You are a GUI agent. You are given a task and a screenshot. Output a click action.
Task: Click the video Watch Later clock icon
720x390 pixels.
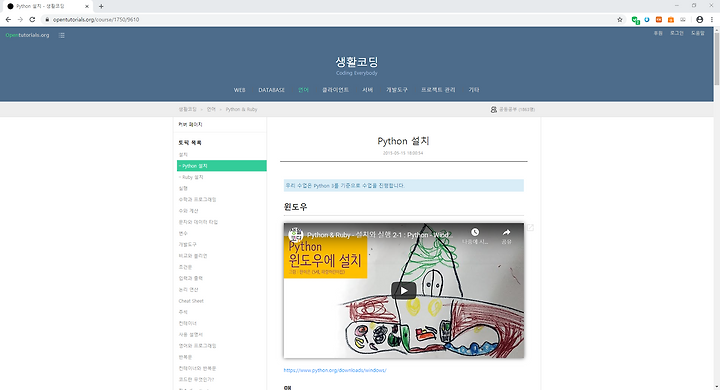(x=475, y=232)
